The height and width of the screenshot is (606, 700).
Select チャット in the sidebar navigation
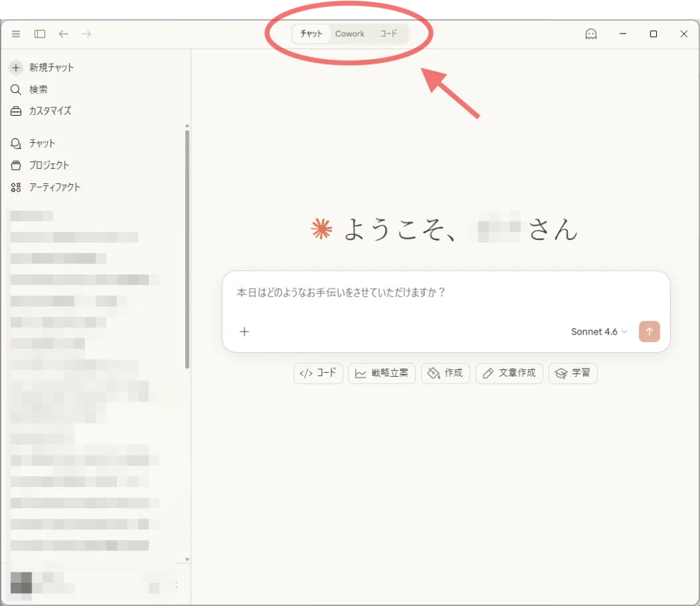(x=41, y=143)
